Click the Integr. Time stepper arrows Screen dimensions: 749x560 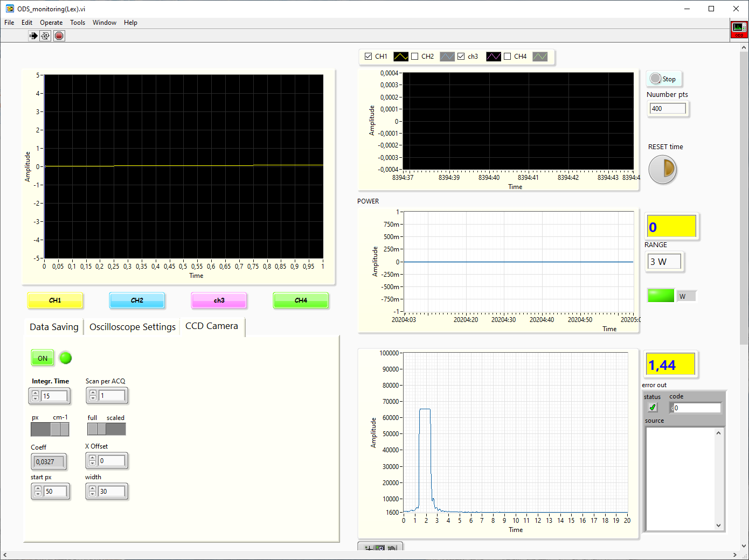(x=36, y=396)
